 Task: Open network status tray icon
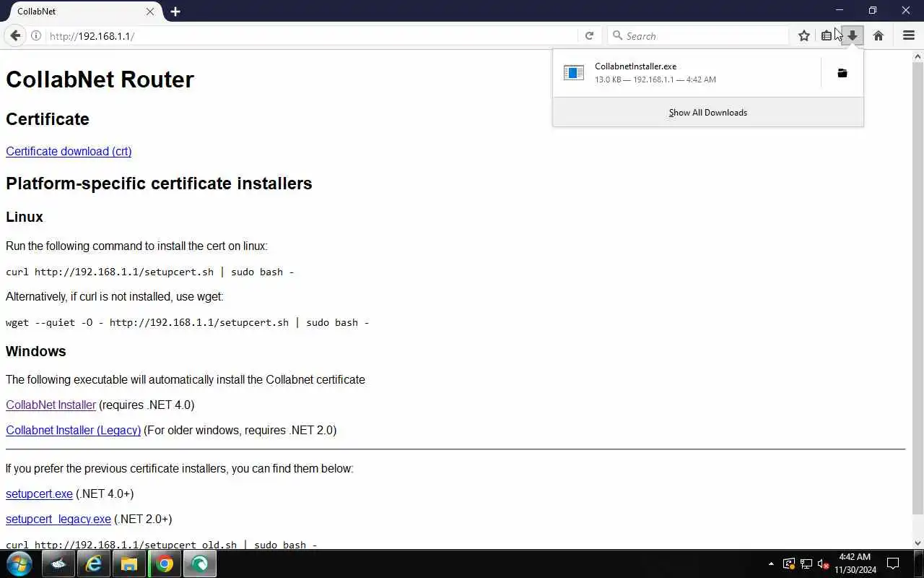tap(806, 564)
